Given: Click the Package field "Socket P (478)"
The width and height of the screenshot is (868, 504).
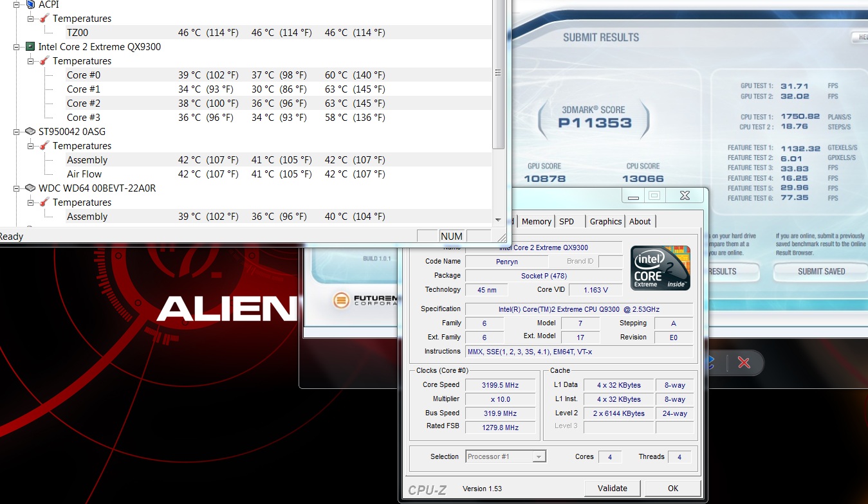Looking at the screenshot, I should pos(544,276).
